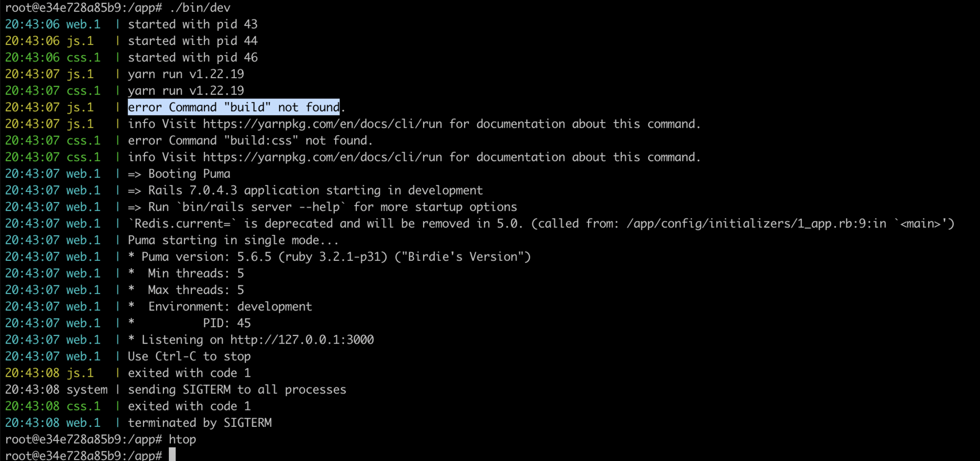Click the http://127.0.0.1:3000 listening URL

[x=302, y=340]
